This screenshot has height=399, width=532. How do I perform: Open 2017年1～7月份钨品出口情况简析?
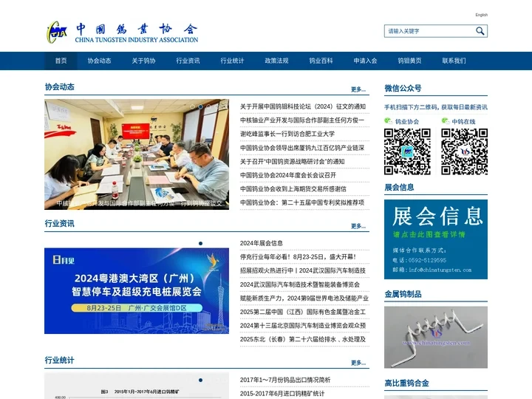(285, 380)
